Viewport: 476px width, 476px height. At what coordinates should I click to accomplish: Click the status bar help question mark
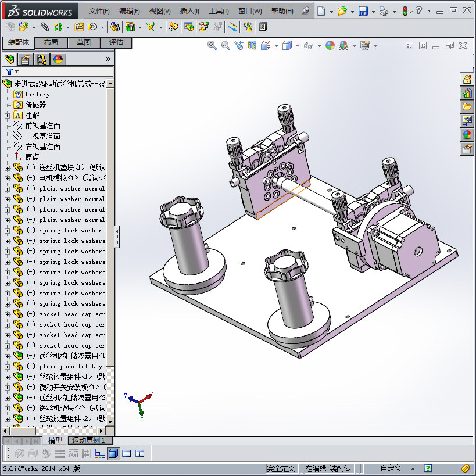pos(428,468)
